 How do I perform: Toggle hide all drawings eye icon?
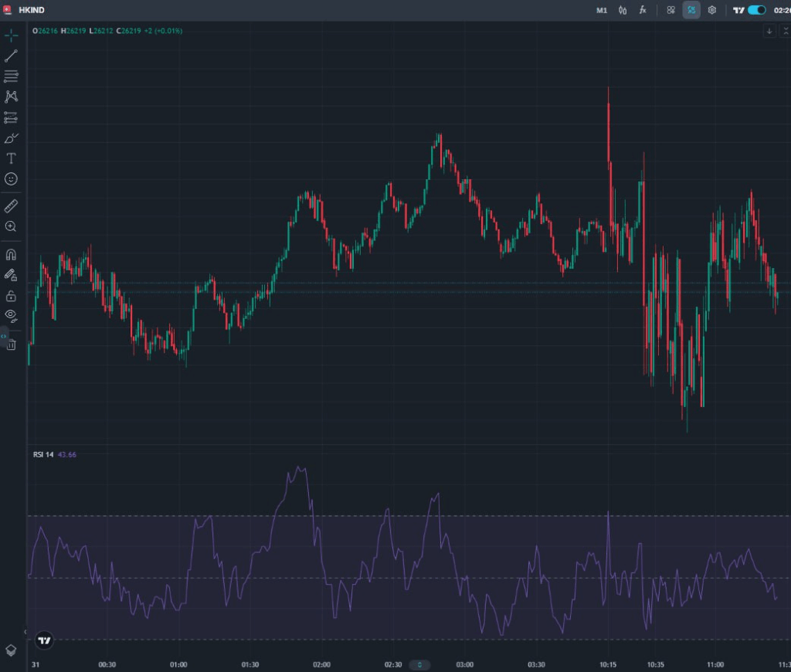coord(11,317)
